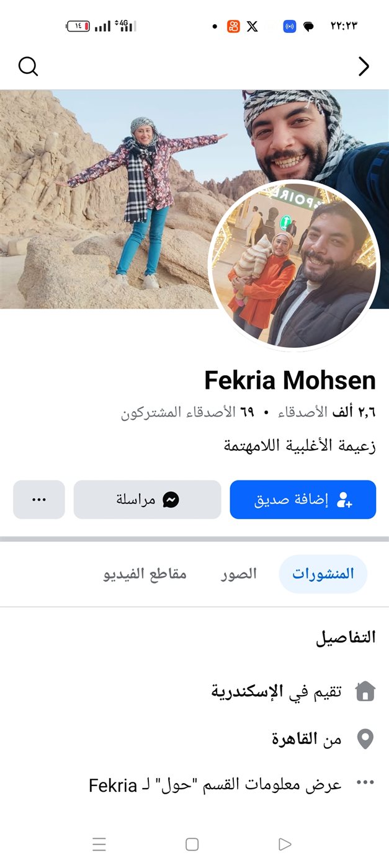Open the three-dots more options button
This screenshot has height=868, width=389.
39,500
